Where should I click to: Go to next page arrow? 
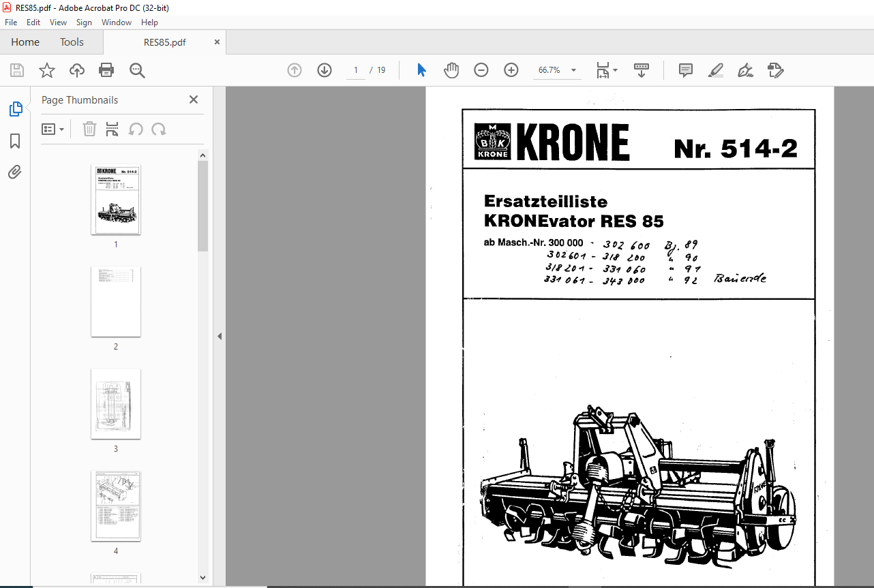(x=324, y=70)
